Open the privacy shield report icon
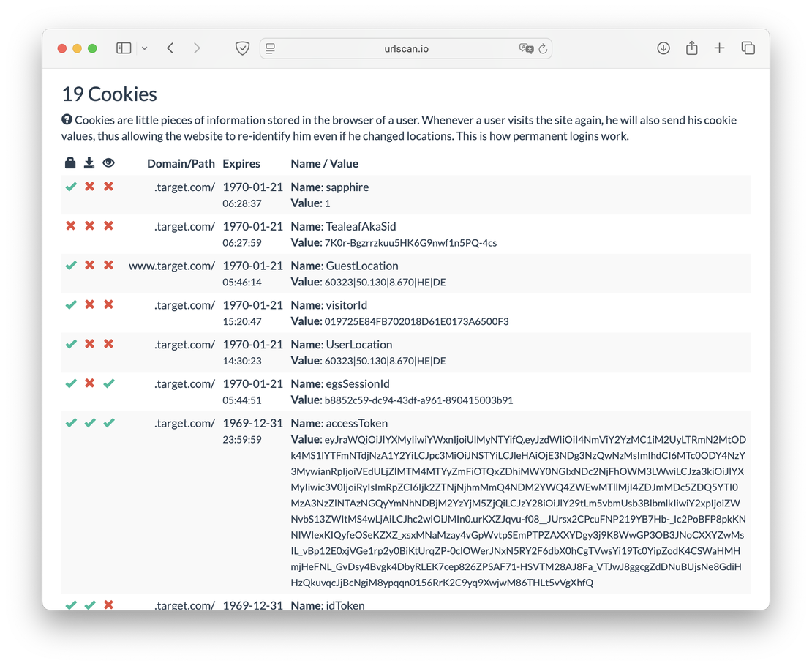 pos(242,48)
